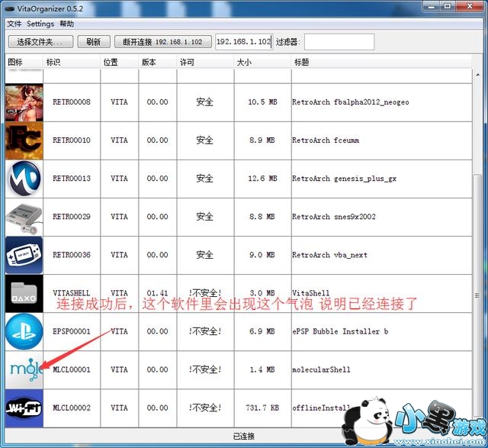
Task: Click the title RetroArch snes9x2002
Action: [x=334, y=217]
